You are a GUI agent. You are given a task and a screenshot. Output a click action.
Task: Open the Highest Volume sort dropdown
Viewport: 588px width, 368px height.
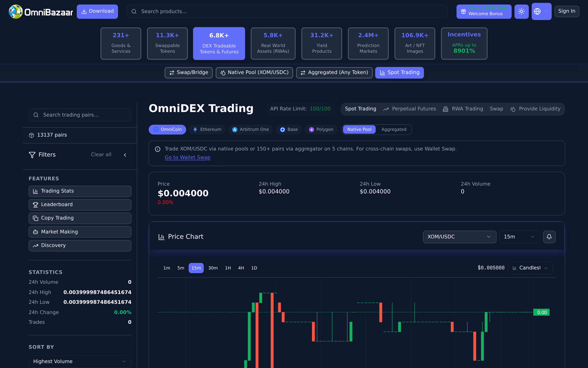tap(80, 361)
